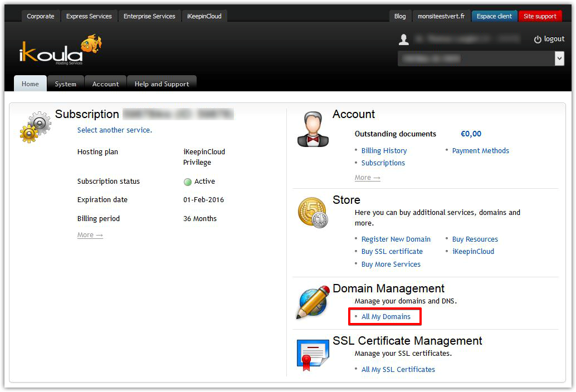Go to Billing History
Screen dimensions: 576x392
(x=384, y=151)
